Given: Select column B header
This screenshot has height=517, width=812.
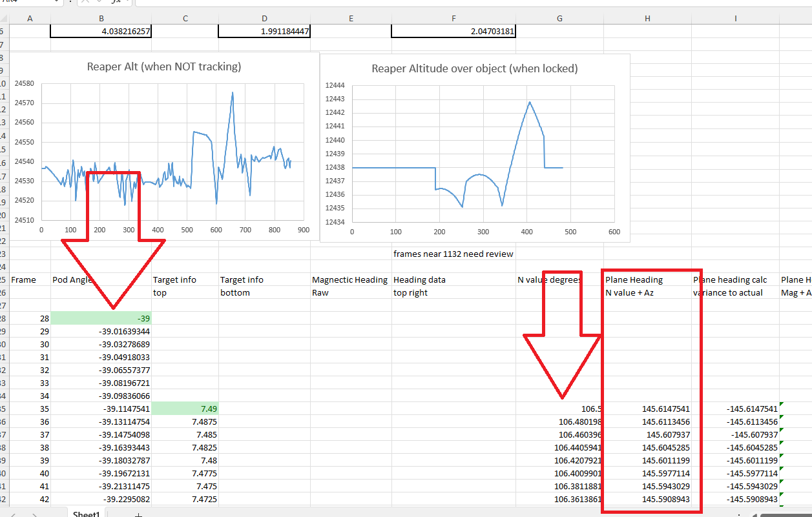Looking at the screenshot, I should click(101, 19).
